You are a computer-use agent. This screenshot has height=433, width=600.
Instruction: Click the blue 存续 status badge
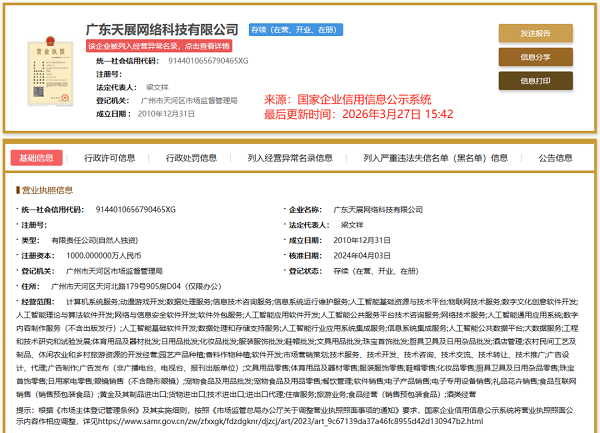295,30
